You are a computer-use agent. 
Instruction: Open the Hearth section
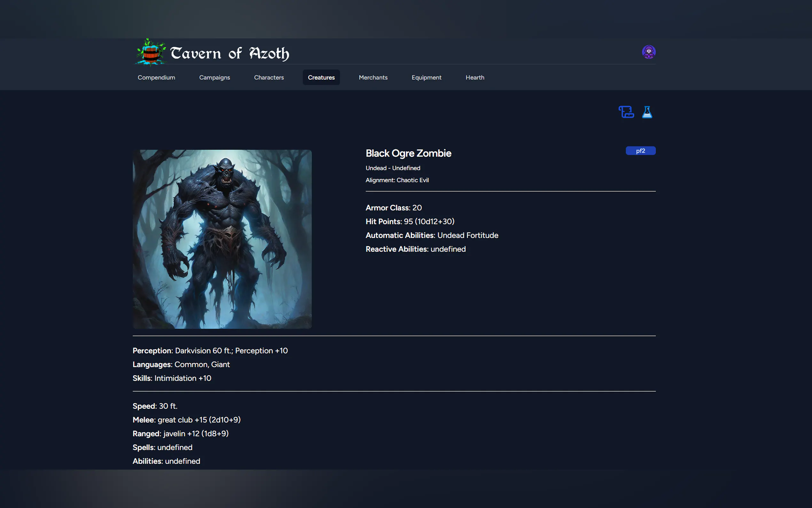coord(475,77)
